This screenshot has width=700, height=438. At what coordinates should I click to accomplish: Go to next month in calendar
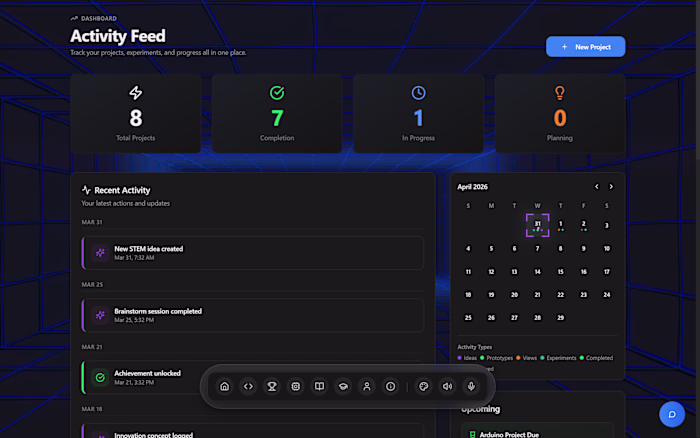(x=611, y=187)
